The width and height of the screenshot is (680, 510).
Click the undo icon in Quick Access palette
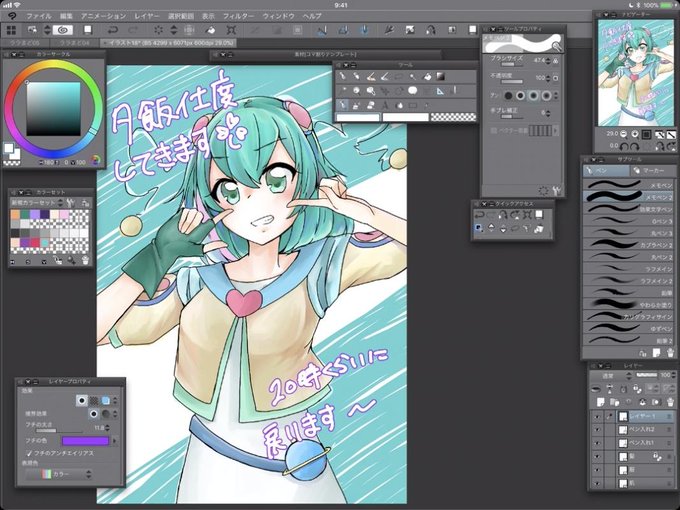tap(479, 215)
